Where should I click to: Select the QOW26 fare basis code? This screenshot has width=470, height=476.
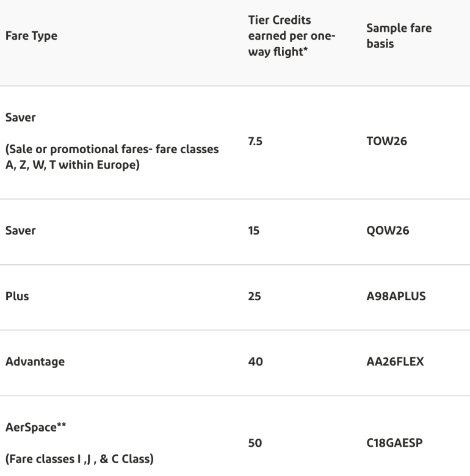coord(388,233)
